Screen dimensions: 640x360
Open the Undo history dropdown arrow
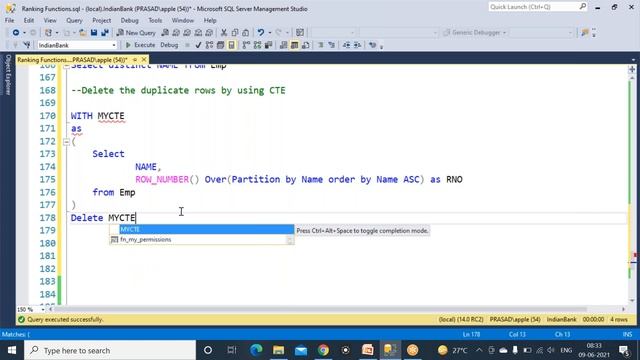pos(269,33)
